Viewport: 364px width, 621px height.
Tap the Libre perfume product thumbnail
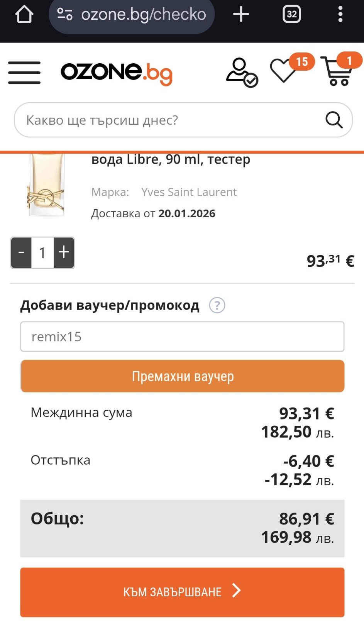(x=46, y=185)
